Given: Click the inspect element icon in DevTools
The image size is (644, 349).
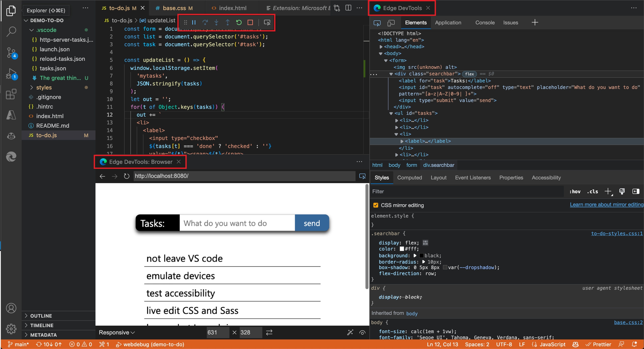Looking at the screenshot, I should 377,22.
